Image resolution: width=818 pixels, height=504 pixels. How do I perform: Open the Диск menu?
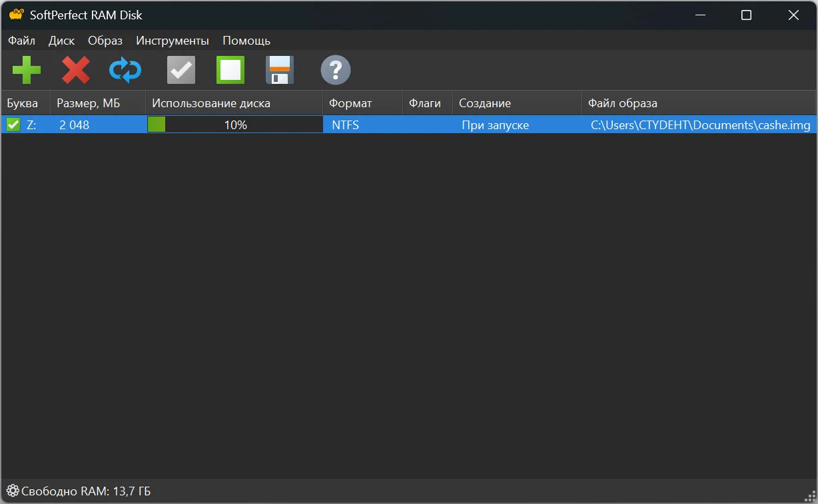pyautogui.click(x=61, y=41)
